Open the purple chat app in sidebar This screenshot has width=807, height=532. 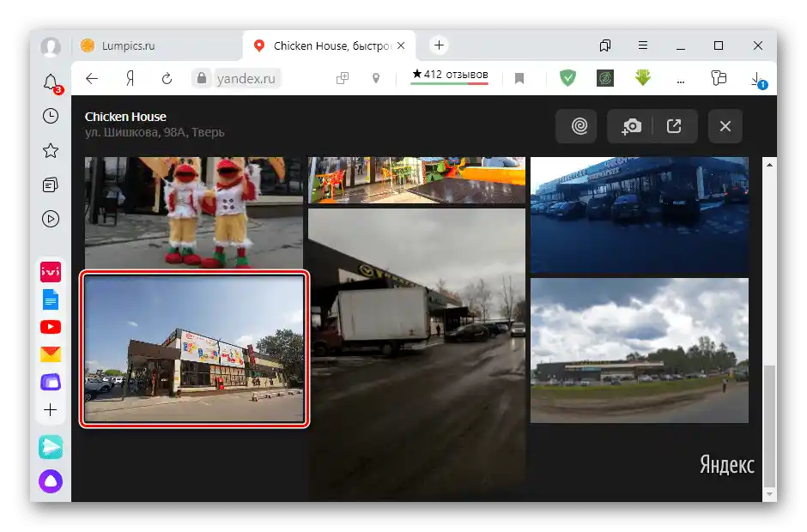click(x=51, y=382)
